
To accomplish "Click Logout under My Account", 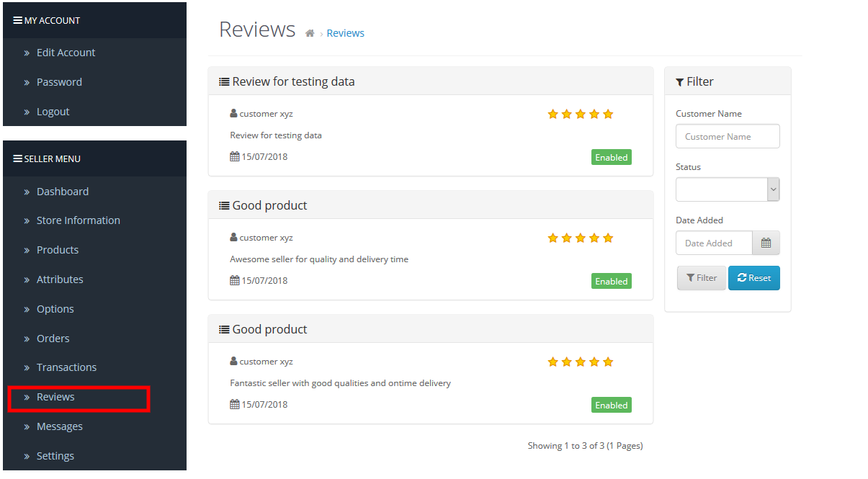I will coord(53,112).
